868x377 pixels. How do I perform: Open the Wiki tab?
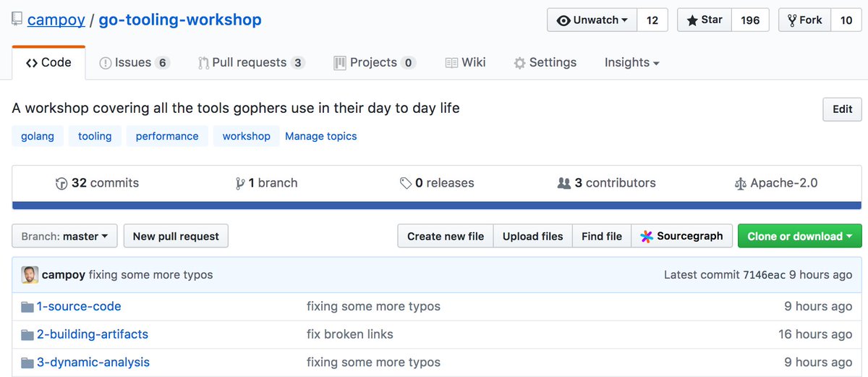click(x=465, y=63)
